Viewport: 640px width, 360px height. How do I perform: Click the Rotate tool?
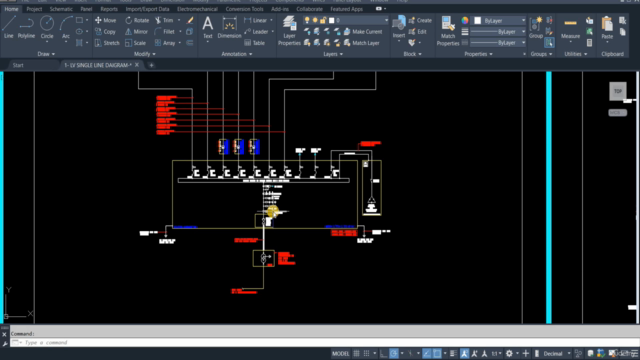coord(137,20)
